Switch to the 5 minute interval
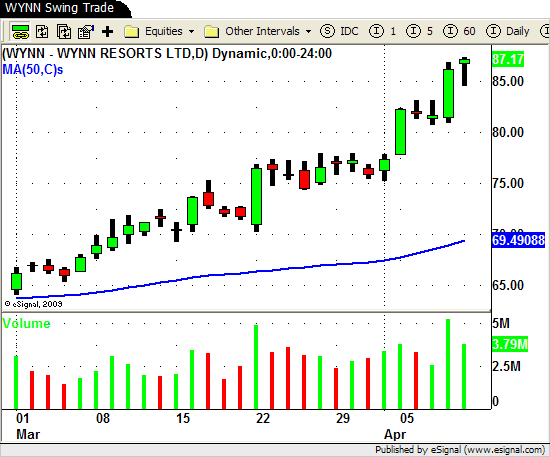The width and height of the screenshot is (550, 457). 419,31
